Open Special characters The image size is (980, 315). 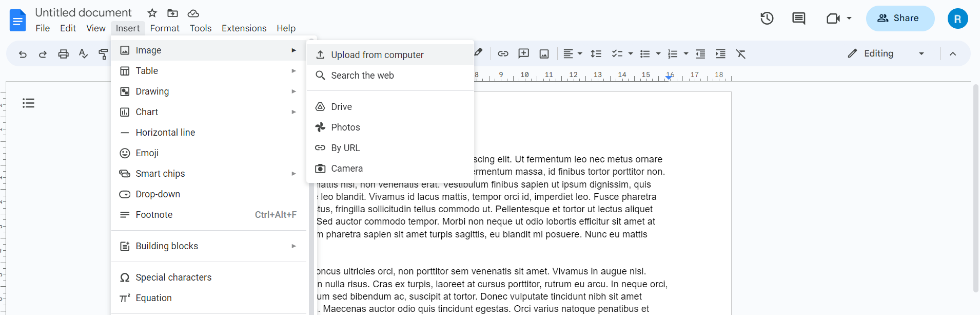(209, 277)
